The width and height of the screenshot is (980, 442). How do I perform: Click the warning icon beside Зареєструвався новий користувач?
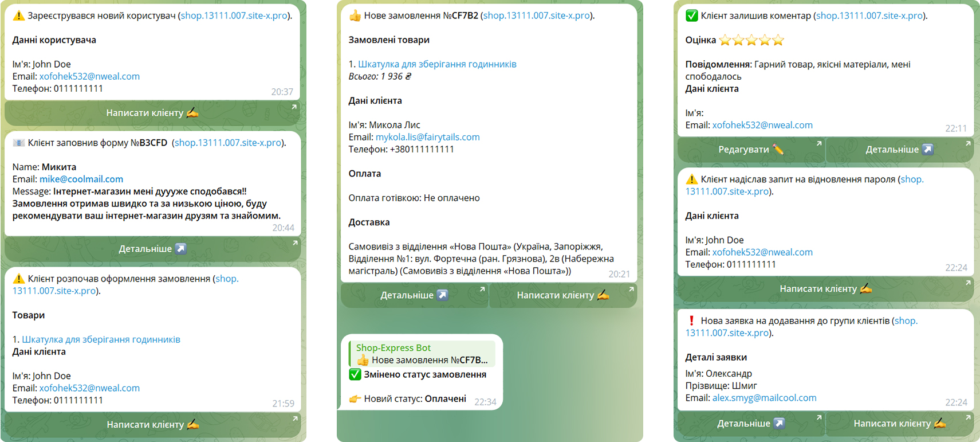pyautogui.click(x=19, y=16)
